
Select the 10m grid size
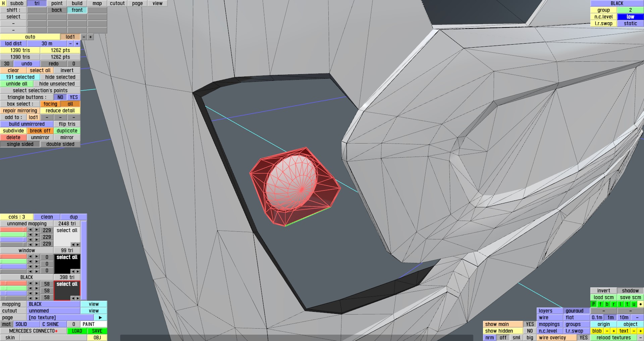tap(624, 318)
